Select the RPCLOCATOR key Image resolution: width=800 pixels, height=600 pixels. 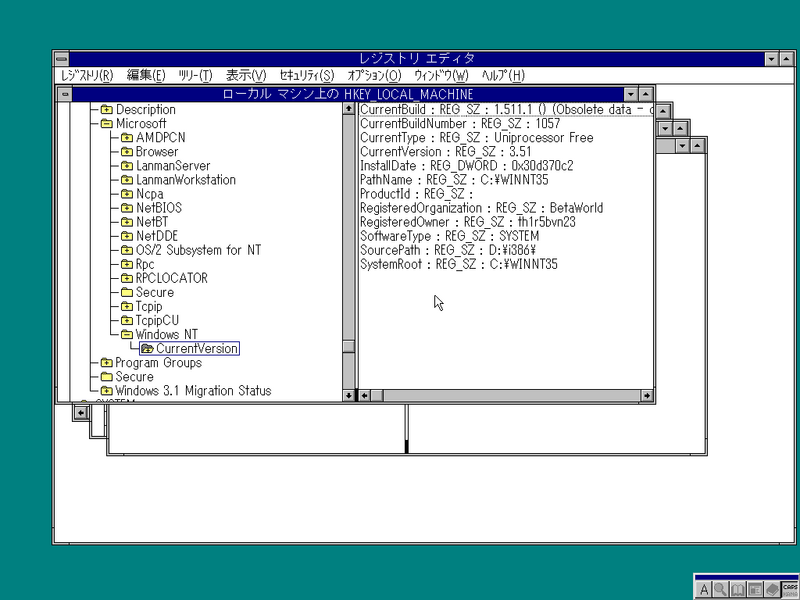point(171,278)
